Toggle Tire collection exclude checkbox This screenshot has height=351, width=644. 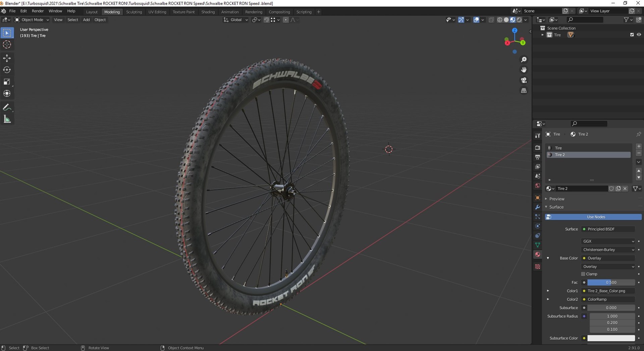[632, 35]
